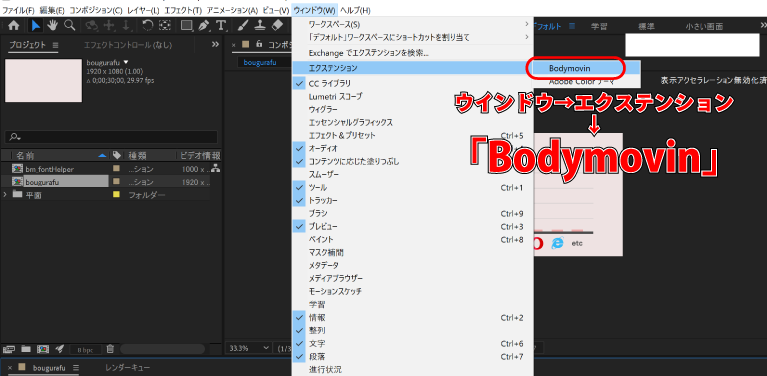Select the Rotation tool
The width and height of the screenshot is (767, 376).
click(148, 25)
